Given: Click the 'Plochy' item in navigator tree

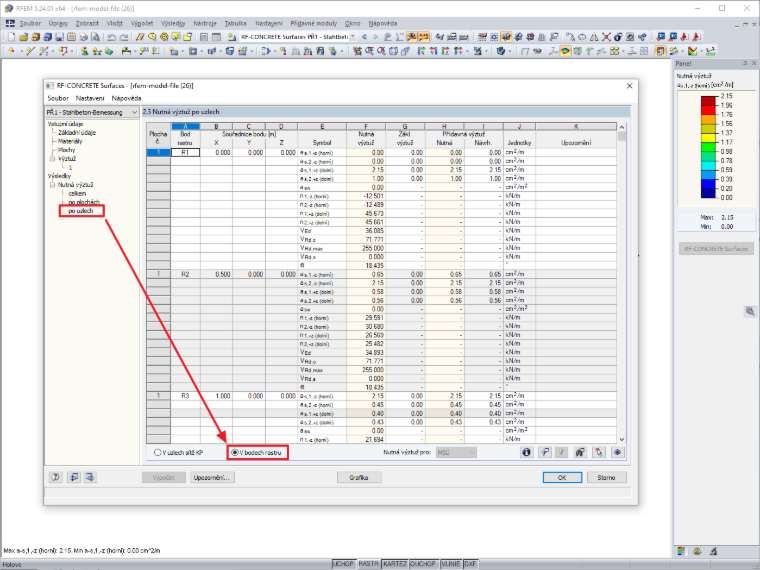Looking at the screenshot, I should pos(66,150).
